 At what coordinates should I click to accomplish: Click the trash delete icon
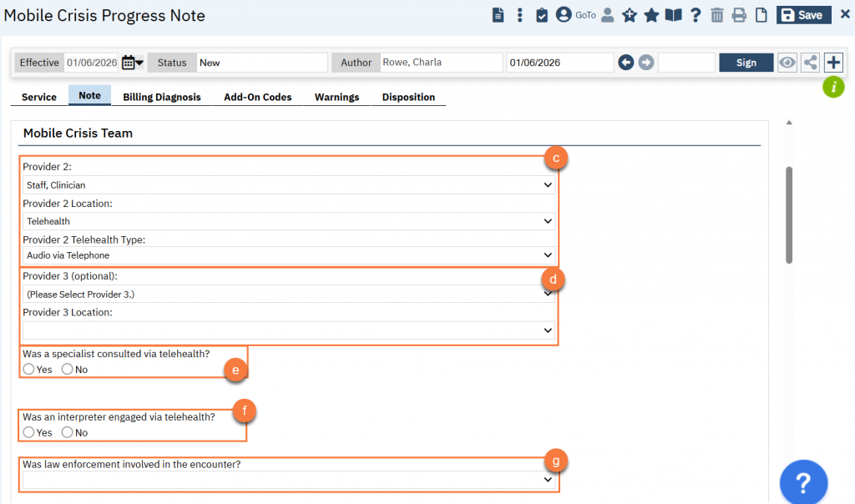(x=717, y=15)
